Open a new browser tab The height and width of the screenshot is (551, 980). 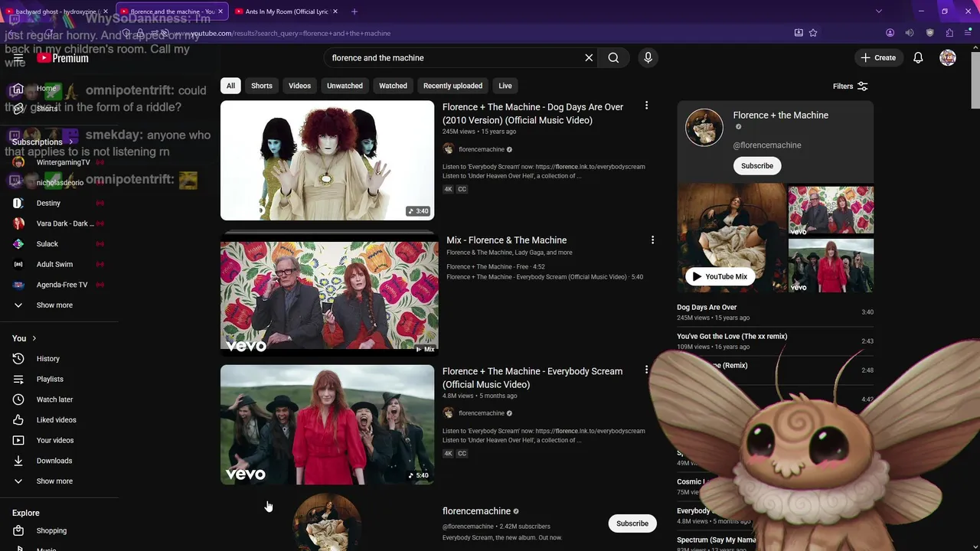[x=354, y=11]
